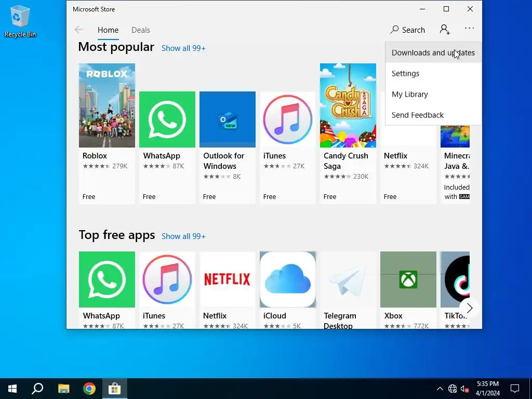Viewport: 532px width, 399px height.
Task: Open the Minecraft Java tile image
Action: [x=455, y=137]
